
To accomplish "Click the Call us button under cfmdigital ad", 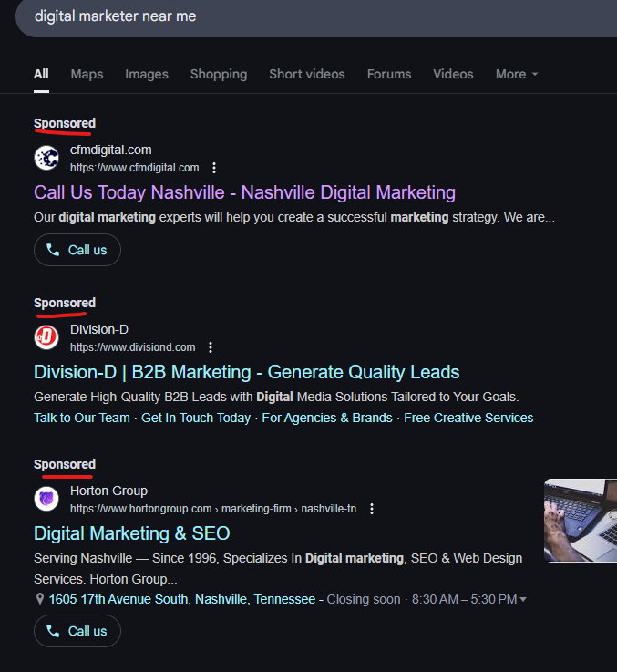I will coord(77,250).
